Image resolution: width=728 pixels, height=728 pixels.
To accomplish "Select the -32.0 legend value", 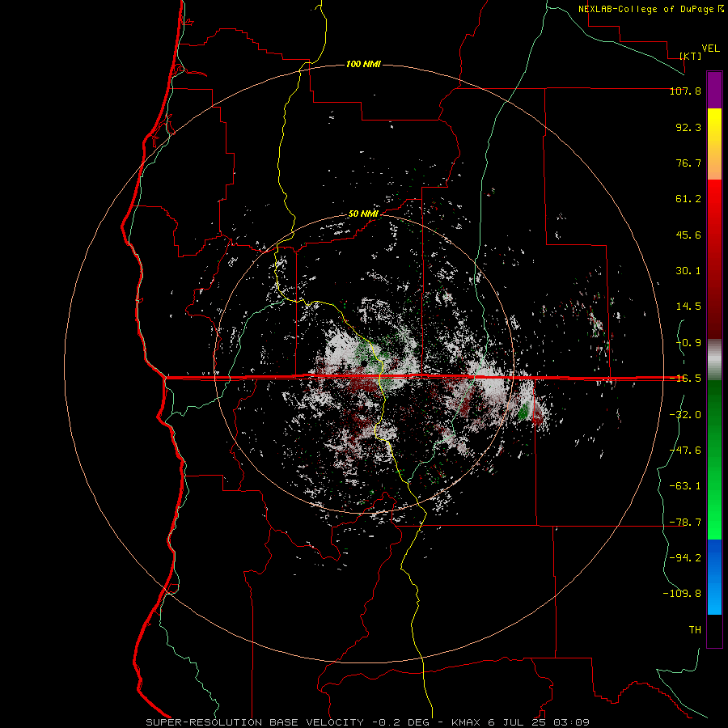I will click(x=685, y=415).
